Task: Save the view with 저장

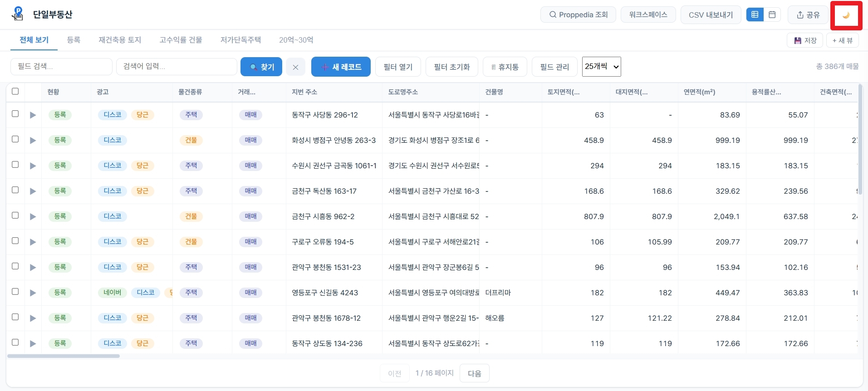Action: point(805,40)
